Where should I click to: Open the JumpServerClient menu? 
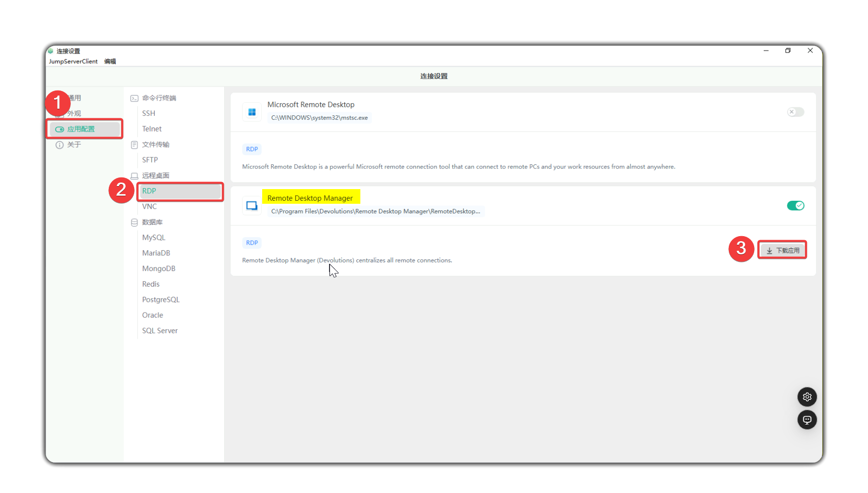pyautogui.click(x=73, y=62)
